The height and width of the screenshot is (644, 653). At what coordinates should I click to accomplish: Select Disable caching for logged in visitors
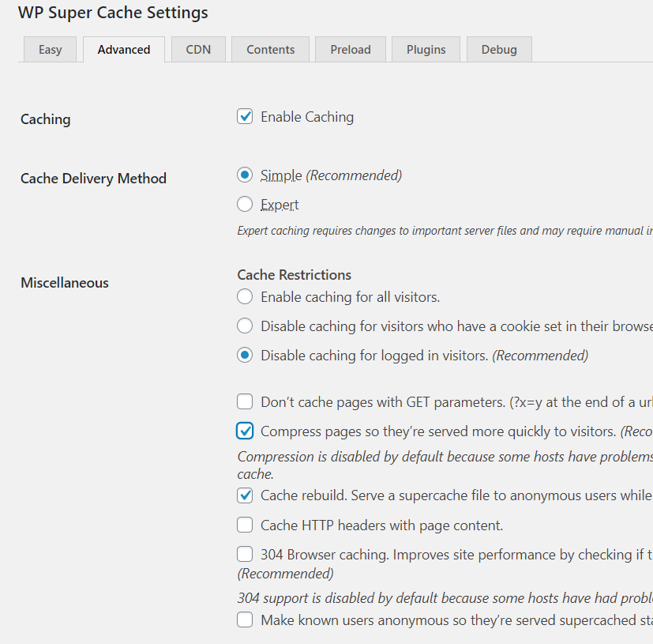(x=245, y=355)
